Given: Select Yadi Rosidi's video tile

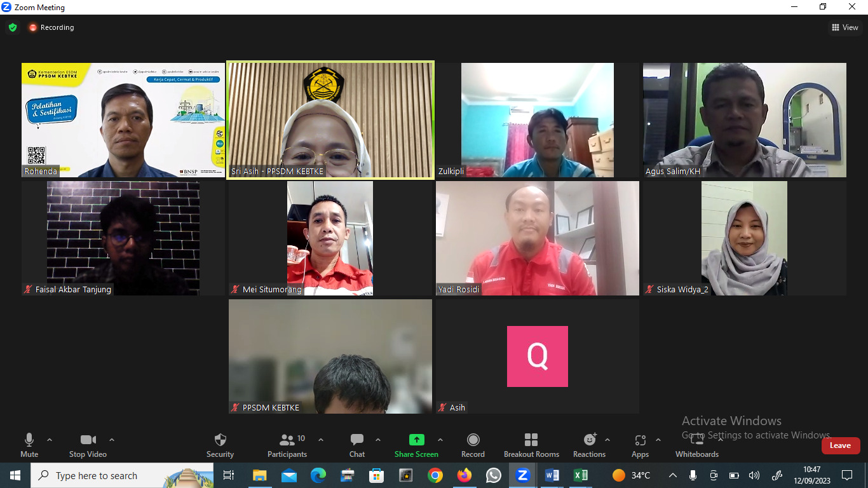Looking at the screenshot, I should pyautogui.click(x=538, y=238).
